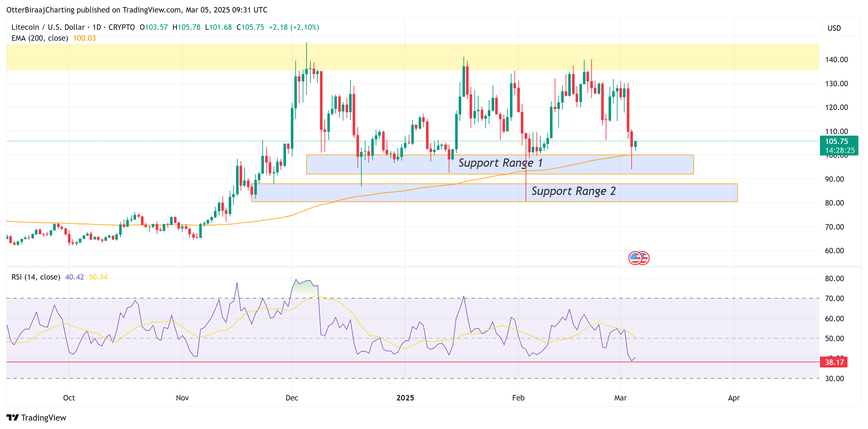Image resolution: width=868 pixels, height=429 pixels.
Task: Select the EMA (200, close) indicator legend
Action: (x=39, y=38)
